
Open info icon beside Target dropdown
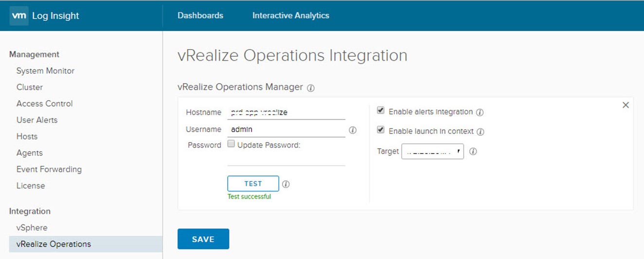click(473, 152)
